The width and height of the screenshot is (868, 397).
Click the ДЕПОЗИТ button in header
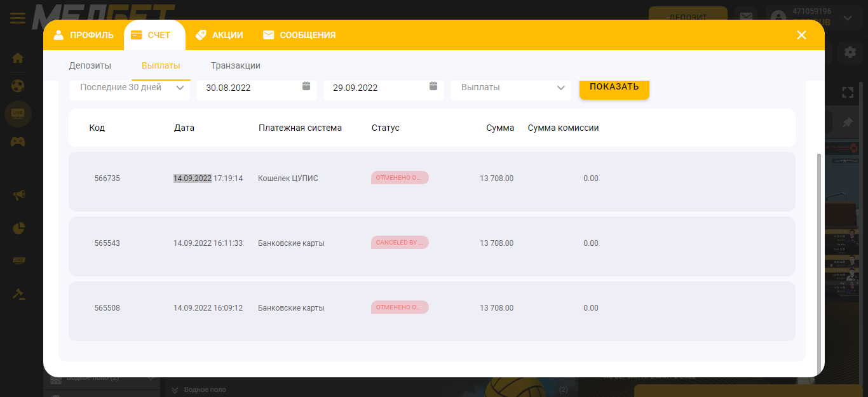[688, 17]
